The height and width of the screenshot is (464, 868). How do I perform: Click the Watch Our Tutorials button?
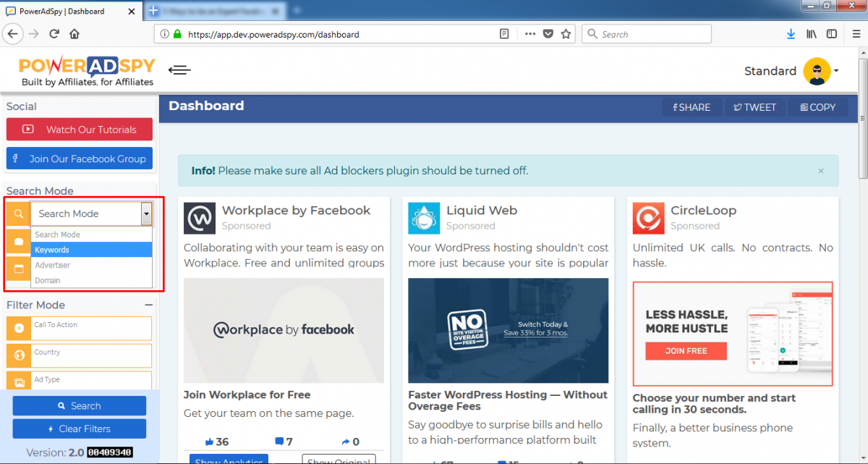(x=80, y=130)
